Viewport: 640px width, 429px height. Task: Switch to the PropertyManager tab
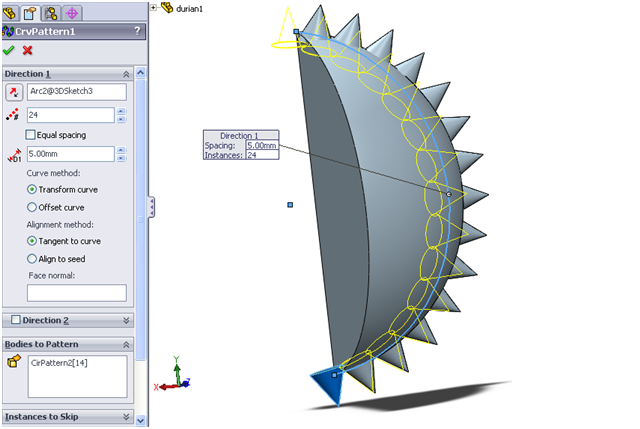pyautogui.click(x=30, y=13)
